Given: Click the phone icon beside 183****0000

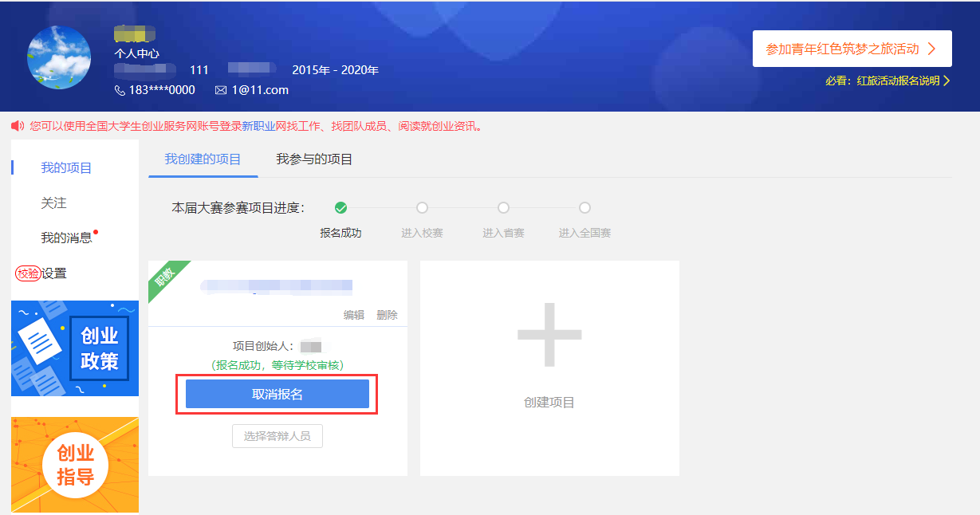Looking at the screenshot, I should point(120,90).
